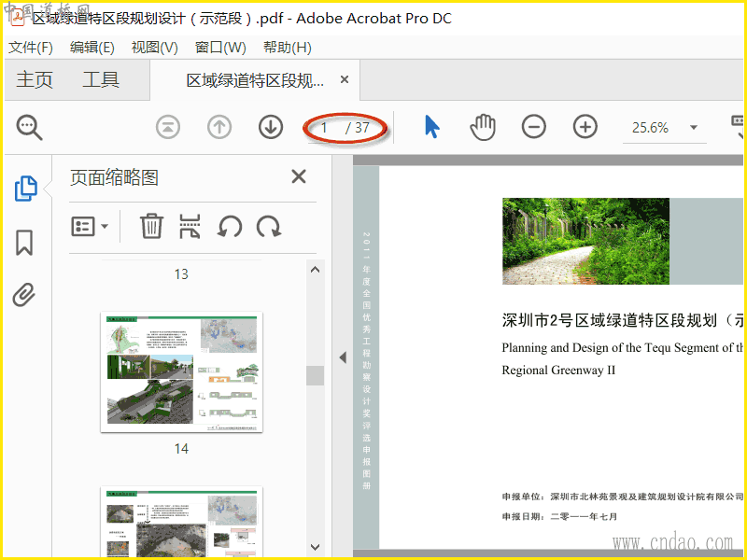Click the 25.6% zoom value field

[650, 128]
